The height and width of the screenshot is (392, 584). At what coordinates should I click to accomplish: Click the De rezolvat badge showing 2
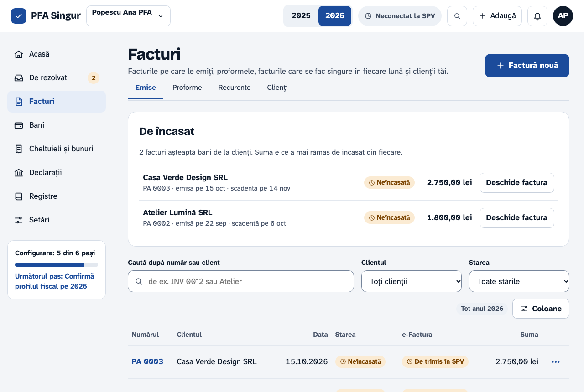(94, 78)
